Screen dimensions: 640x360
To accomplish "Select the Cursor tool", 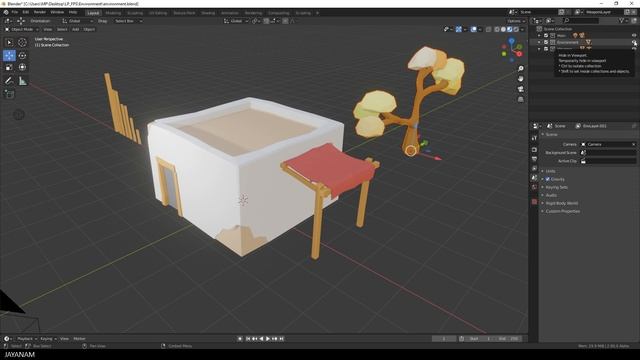I will point(22,42).
